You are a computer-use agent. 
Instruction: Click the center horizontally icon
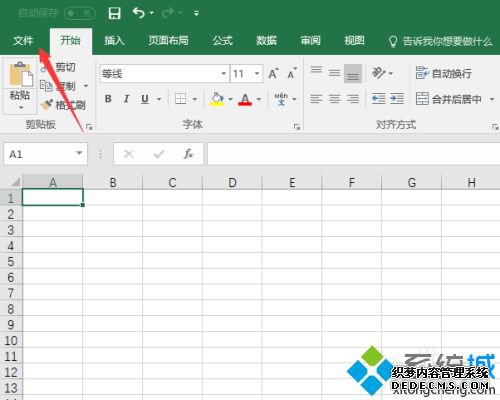pos(334,99)
